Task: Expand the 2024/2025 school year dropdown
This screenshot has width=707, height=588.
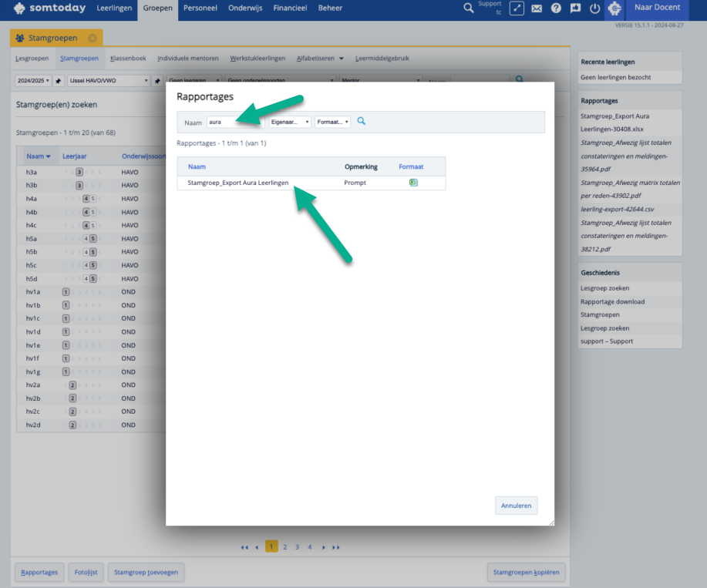Action: 33,80
